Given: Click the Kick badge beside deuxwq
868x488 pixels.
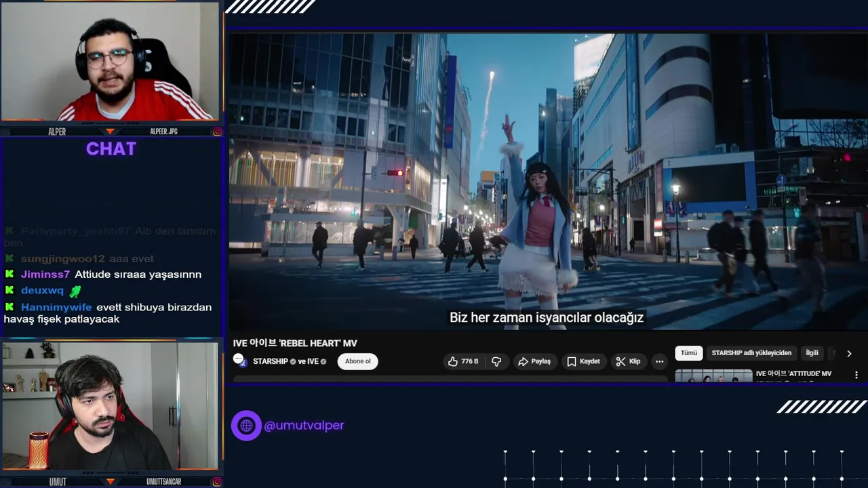Looking at the screenshot, I should click(x=9, y=291).
